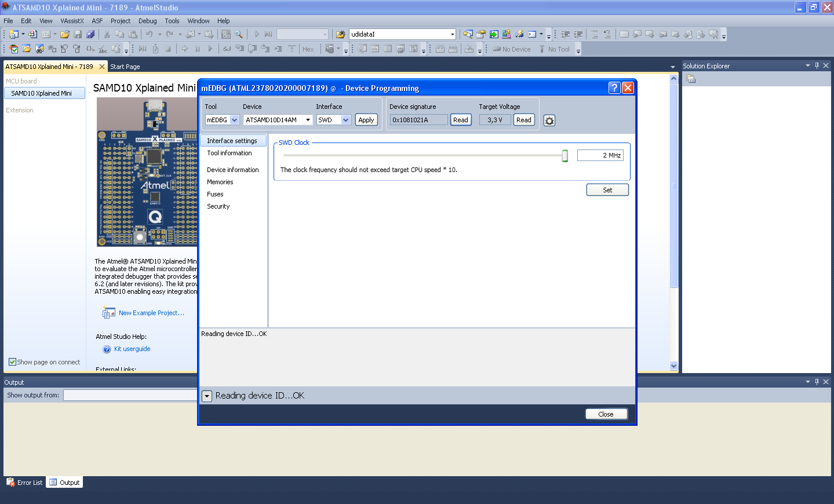The height and width of the screenshot is (504, 834).
Task: Click the Undo arrow icon
Action: [x=150, y=34]
